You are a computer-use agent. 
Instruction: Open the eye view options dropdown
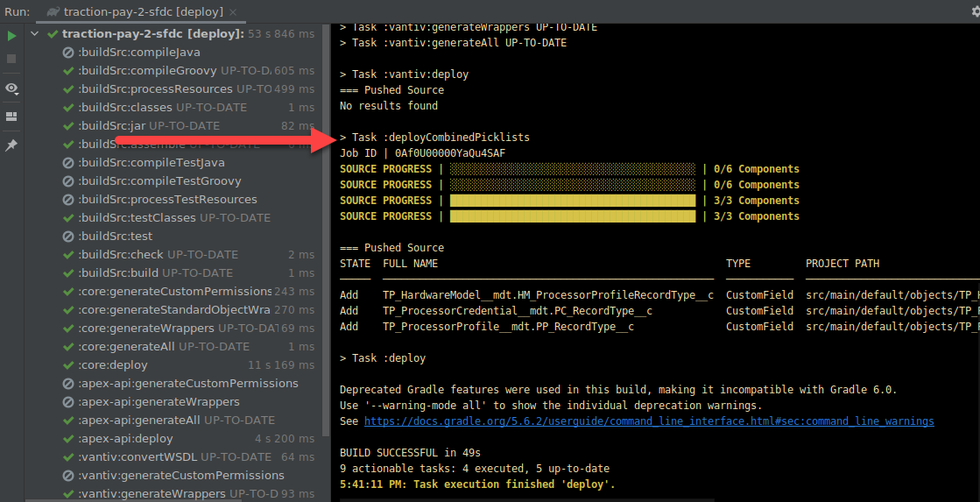tap(11, 88)
